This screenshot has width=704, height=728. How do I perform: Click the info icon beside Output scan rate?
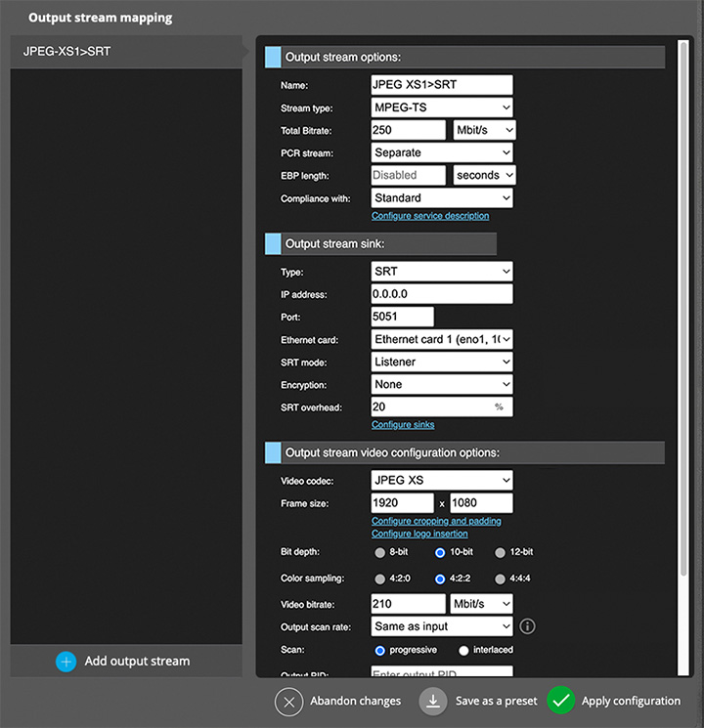[x=528, y=626]
